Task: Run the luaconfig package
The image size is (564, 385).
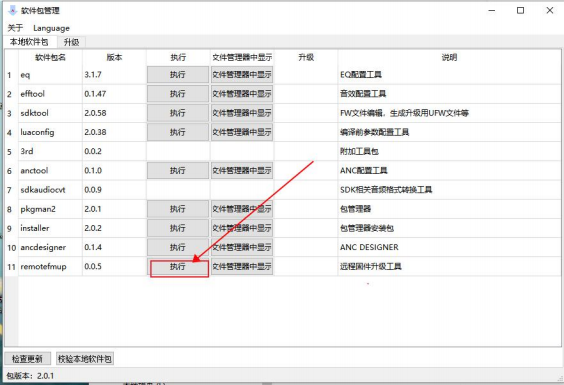Action: click(178, 132)
